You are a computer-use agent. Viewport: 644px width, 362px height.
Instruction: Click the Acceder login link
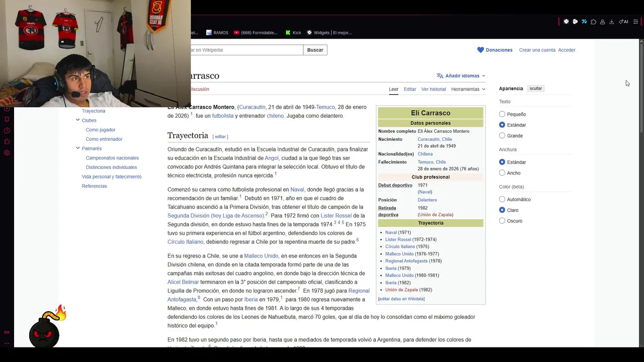(567, 50)
